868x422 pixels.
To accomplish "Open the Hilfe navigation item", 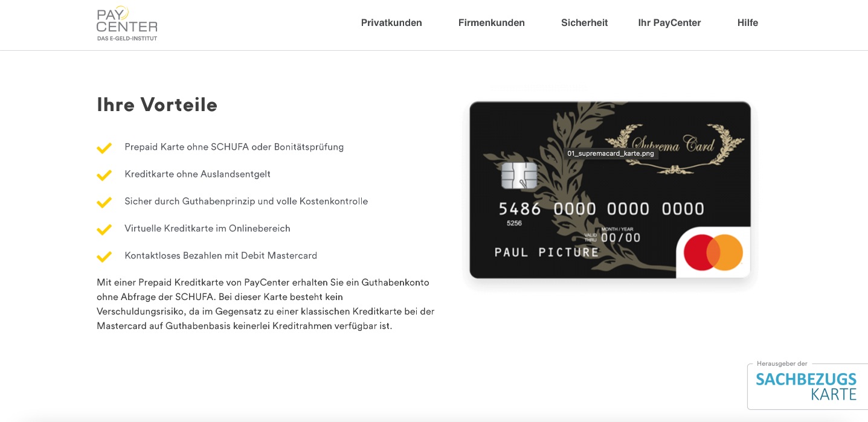I will [x=747, y=23].
